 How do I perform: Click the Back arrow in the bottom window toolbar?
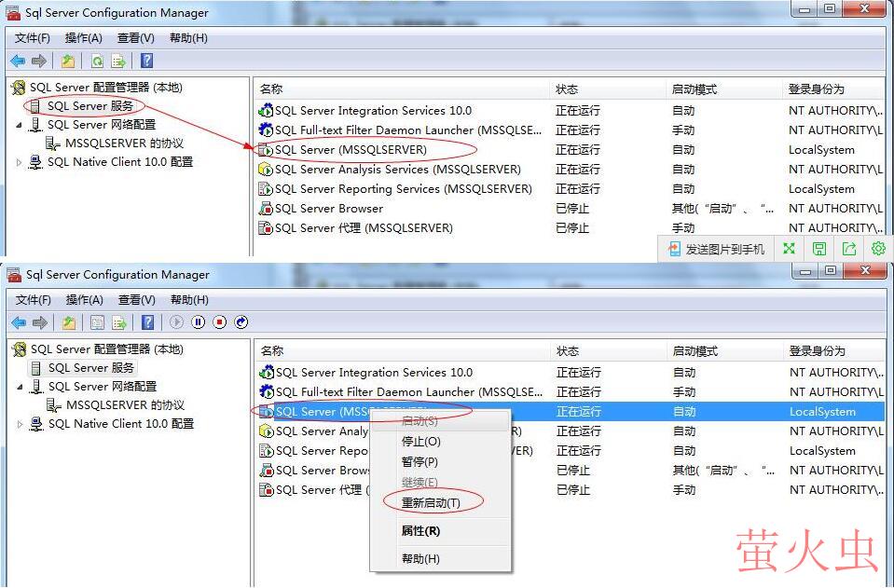pos(19,322)
